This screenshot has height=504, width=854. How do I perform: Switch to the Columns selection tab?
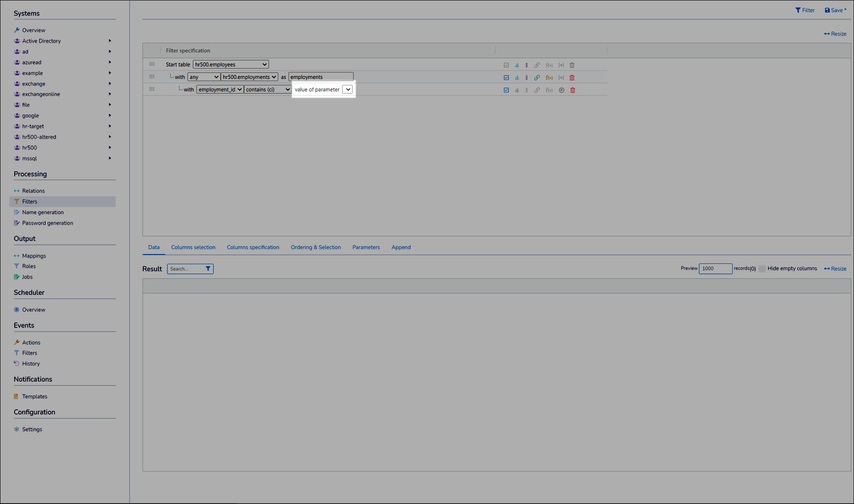pos(193,247)
